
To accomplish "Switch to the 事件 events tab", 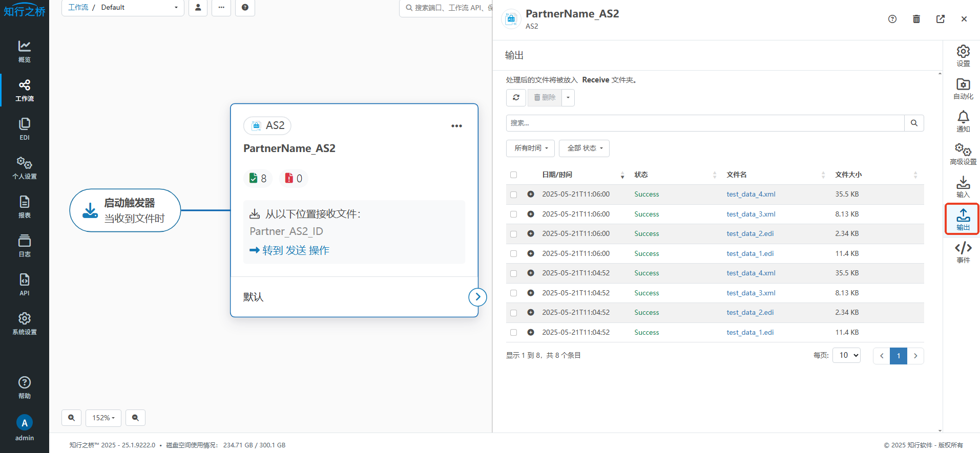I will coord(963,252).
